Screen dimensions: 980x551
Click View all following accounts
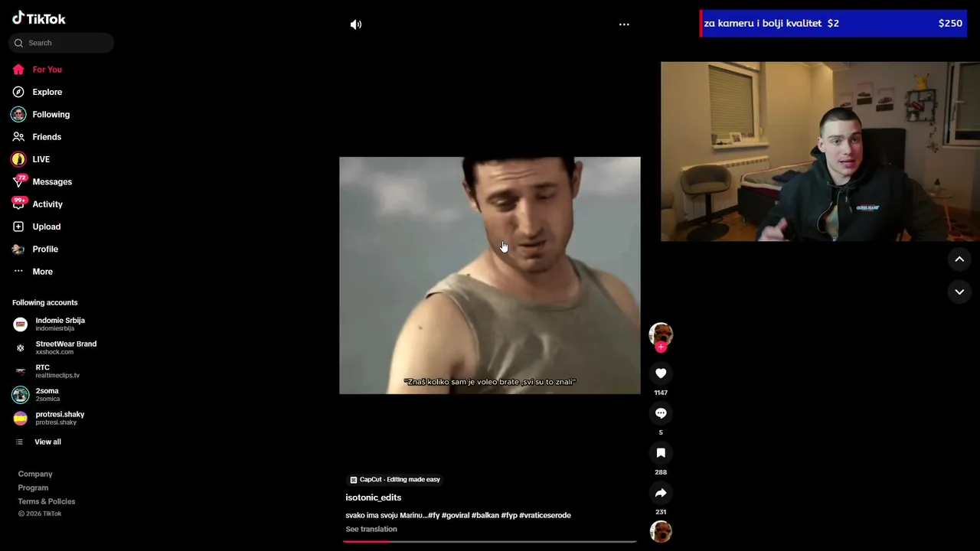(x=47, y=442)
